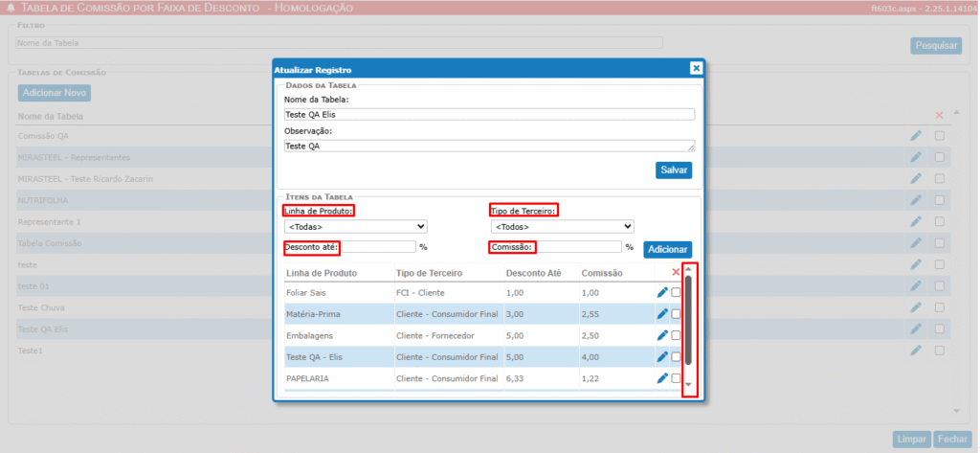Click red delete X above item checkboxes
Image resolution: width=980 pixels, height=453 pixels.
pos(676,273)
